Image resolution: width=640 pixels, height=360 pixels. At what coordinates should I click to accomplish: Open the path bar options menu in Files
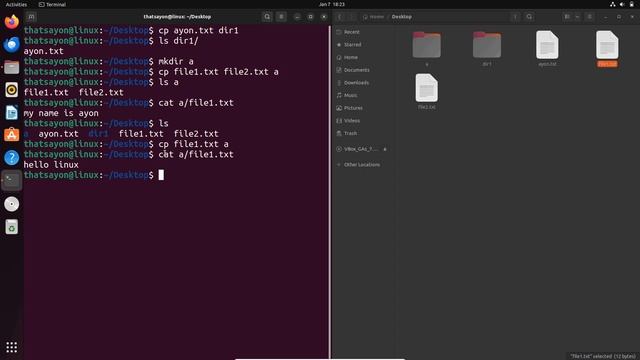pyautogui.click(x=515, y=17)
